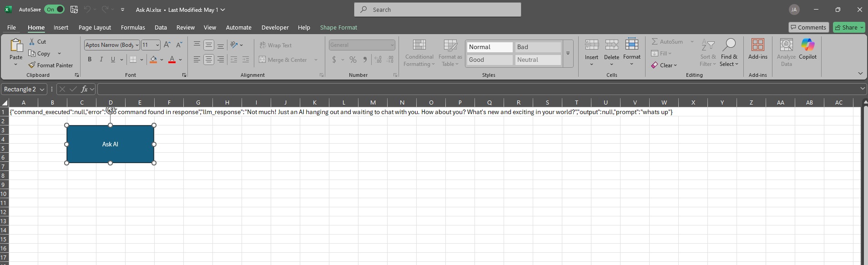The height and width of the screenshot is (265, 868).
Task: Toggle Italic formatting
Action: coord(101,60)
